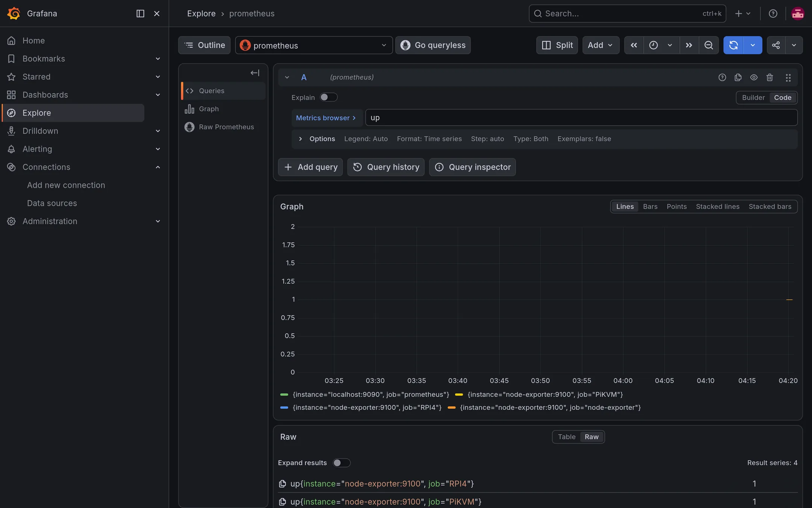Run query with the refresh icon
The image size is (812, 508).
pyautogui.click(x=733, y=45)
